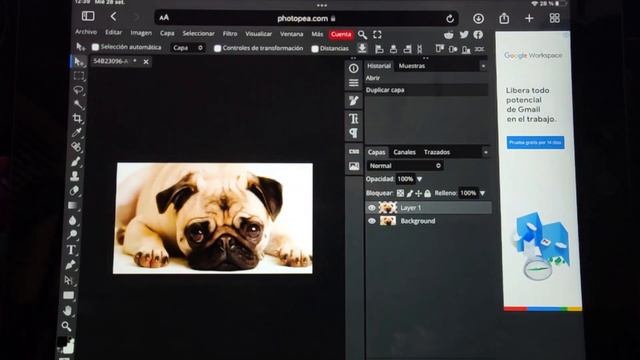Select the Blur drop tool

73,220
